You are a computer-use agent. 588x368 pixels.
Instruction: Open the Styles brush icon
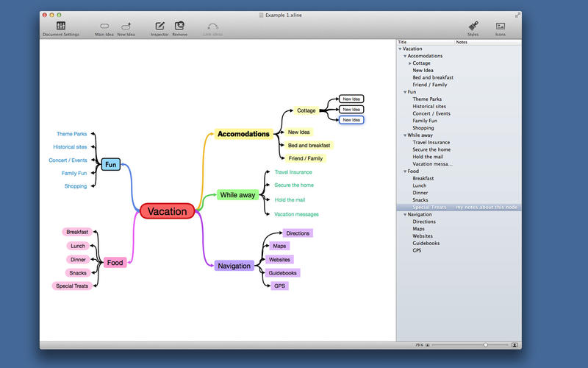473,26
